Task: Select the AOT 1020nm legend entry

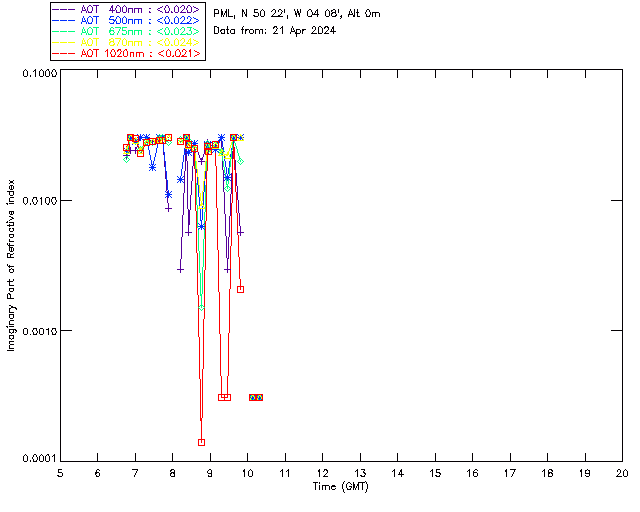Action: 127,53
